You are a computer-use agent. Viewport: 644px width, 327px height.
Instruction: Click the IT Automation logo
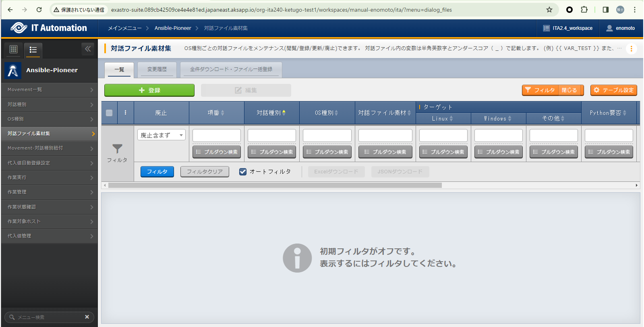(49, 28)
